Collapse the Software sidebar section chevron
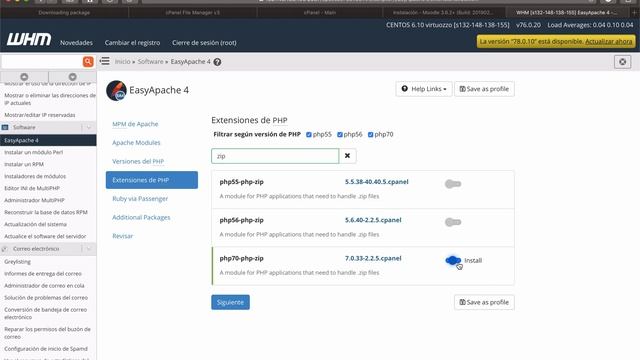Viewport: 640px width, 360px height. (x=89, y=127)
